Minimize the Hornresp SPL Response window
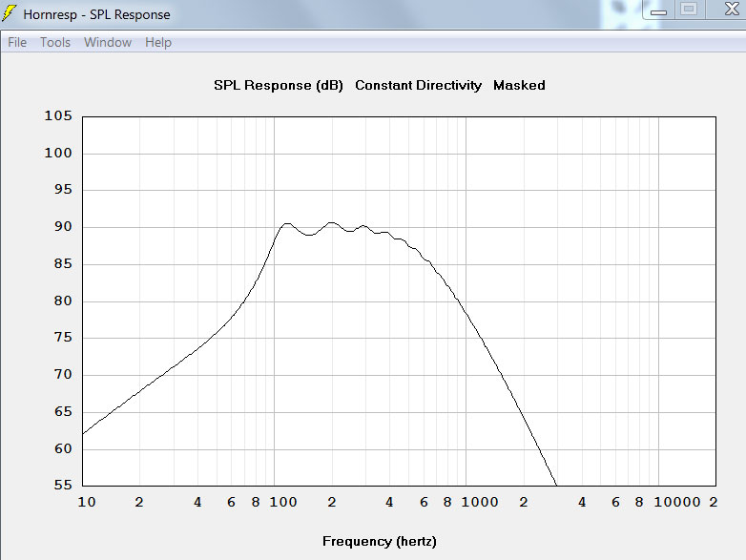 658,10
